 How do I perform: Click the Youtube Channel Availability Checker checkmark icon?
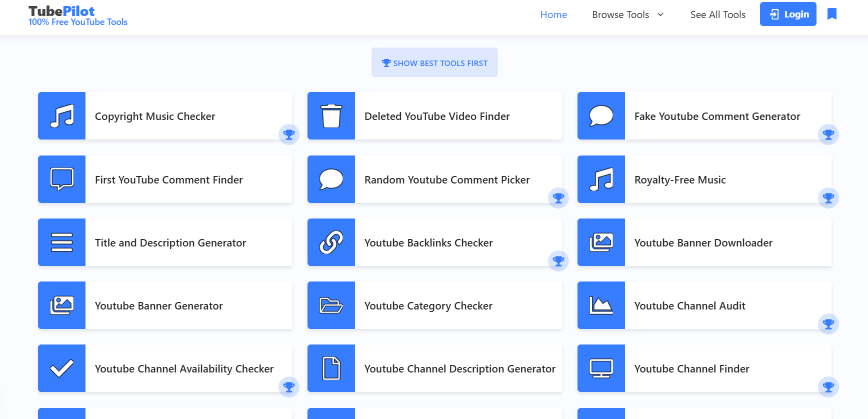coord(62,368)
